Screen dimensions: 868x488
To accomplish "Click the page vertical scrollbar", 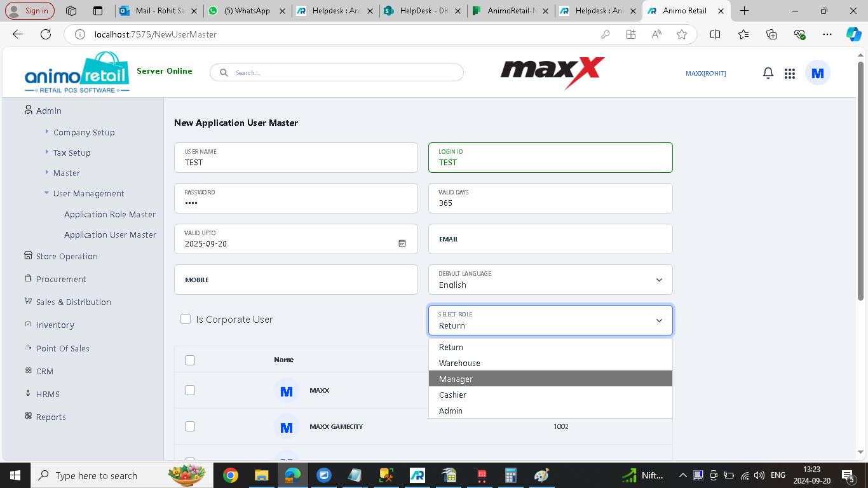I will [x=861, y=180].
